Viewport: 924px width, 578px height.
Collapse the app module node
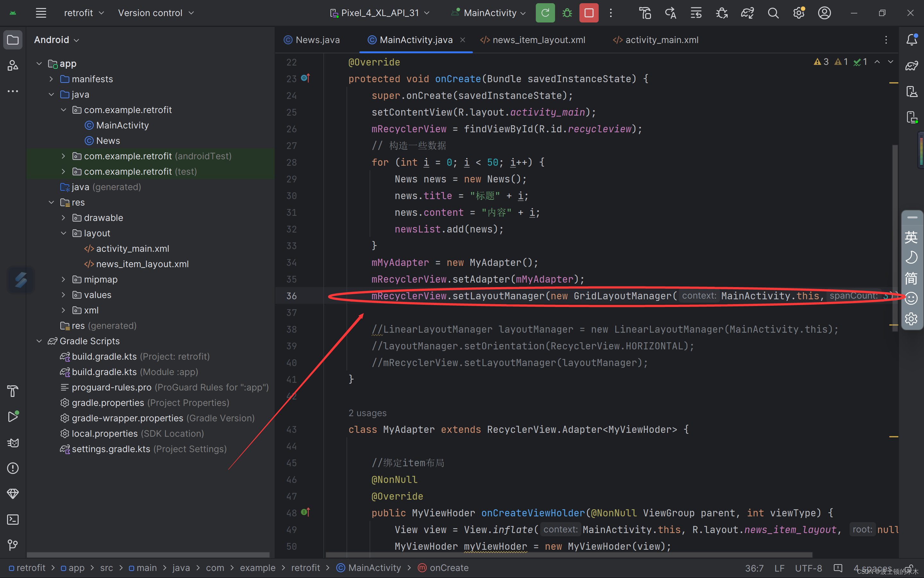(x=39, y=64)
